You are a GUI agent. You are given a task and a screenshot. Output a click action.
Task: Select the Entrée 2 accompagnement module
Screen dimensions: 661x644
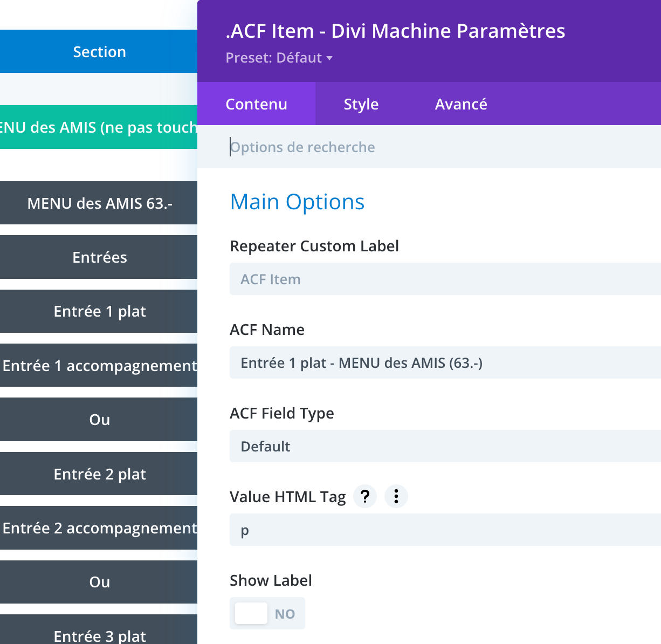(99, 528)
